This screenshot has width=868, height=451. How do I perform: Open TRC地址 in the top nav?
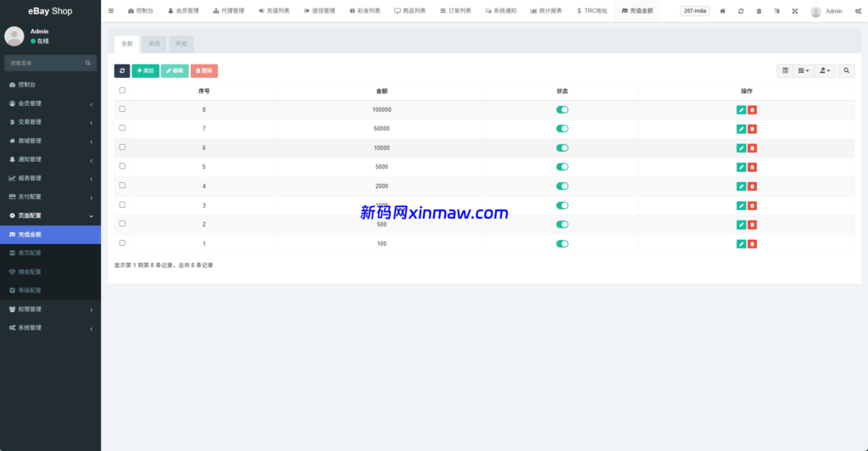[x=592, y=11]
